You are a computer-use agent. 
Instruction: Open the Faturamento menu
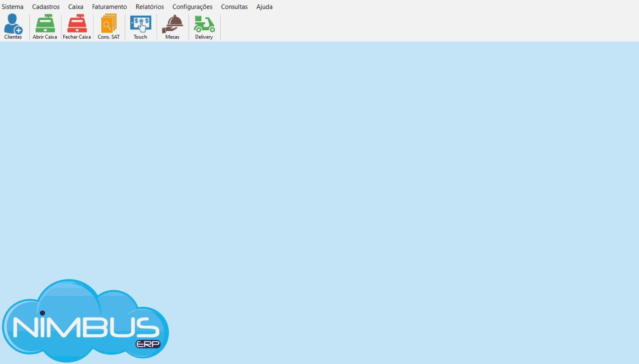click(109, 7)
